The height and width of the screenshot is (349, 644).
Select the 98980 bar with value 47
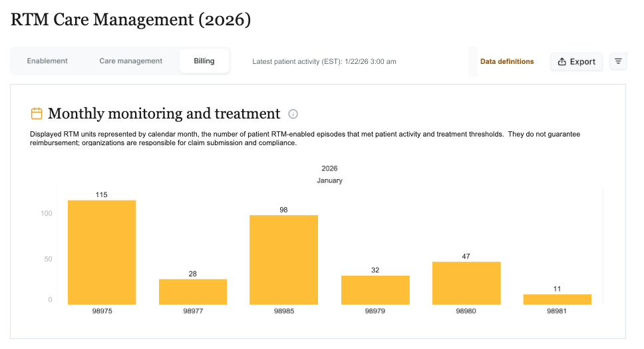466,283
